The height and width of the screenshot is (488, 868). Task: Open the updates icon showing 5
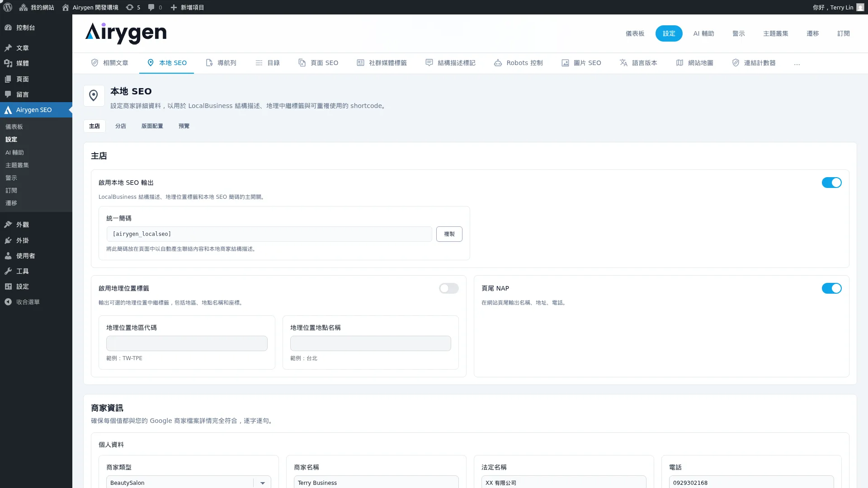[130, 7]
